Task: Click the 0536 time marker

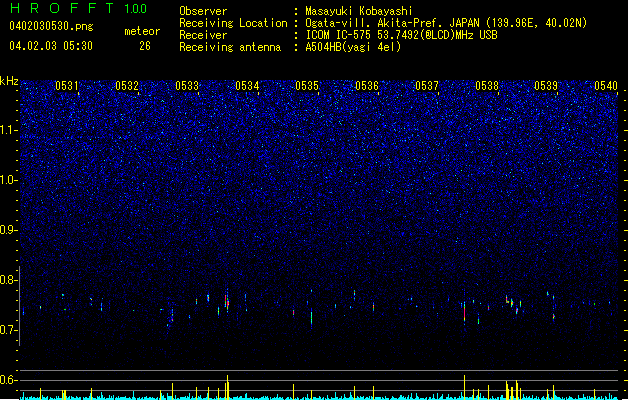Action: 367,86
